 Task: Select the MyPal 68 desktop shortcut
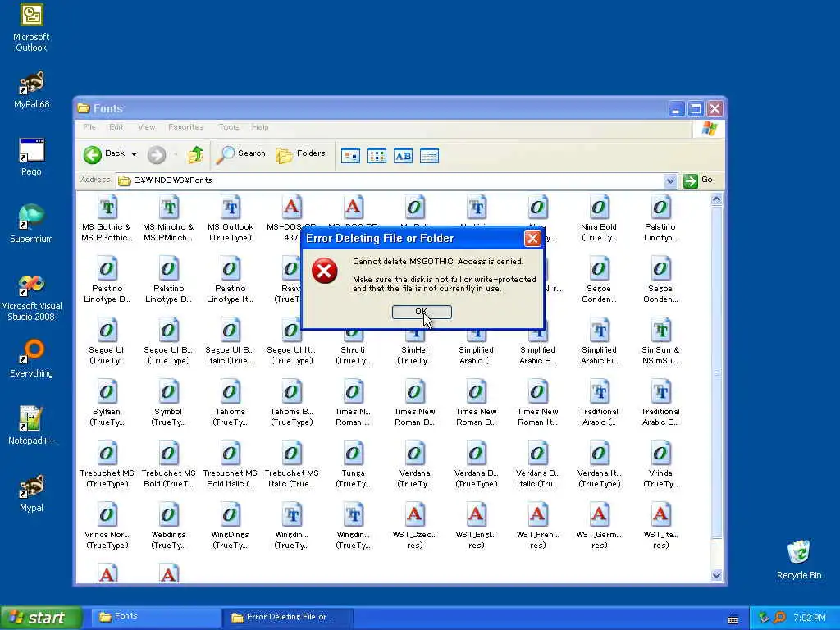pyautogui.click(x=31, y=90)
